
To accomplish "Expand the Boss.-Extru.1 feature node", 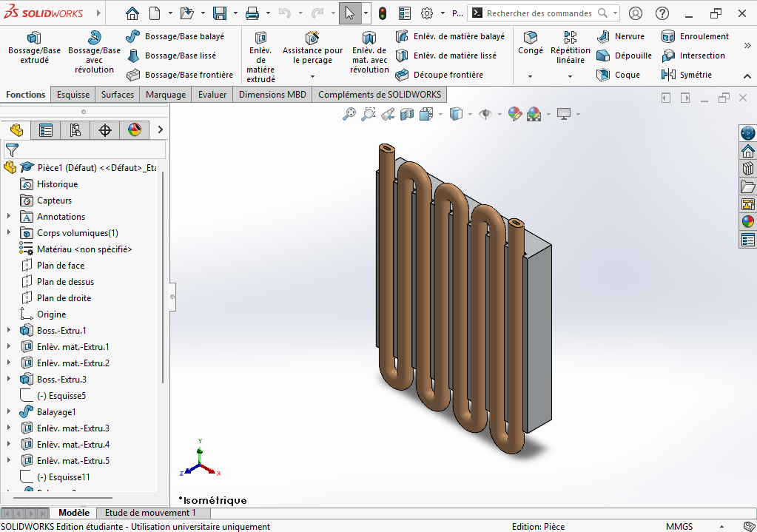I will (9, 331).
